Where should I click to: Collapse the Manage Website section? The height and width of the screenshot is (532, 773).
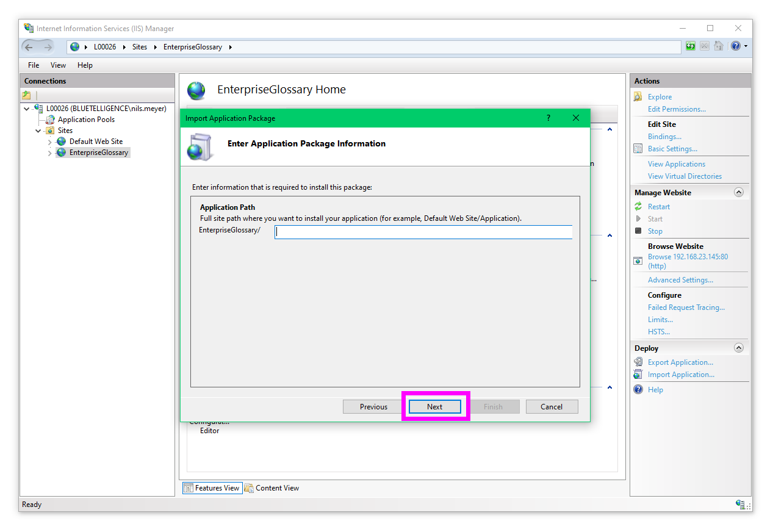[739, 192]
